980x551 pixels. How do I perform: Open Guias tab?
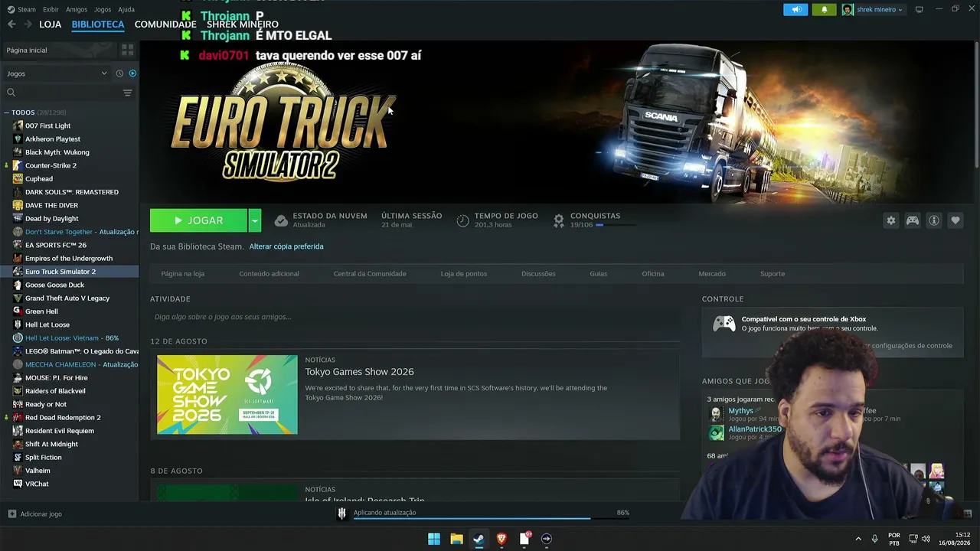[x=598, y=273]
